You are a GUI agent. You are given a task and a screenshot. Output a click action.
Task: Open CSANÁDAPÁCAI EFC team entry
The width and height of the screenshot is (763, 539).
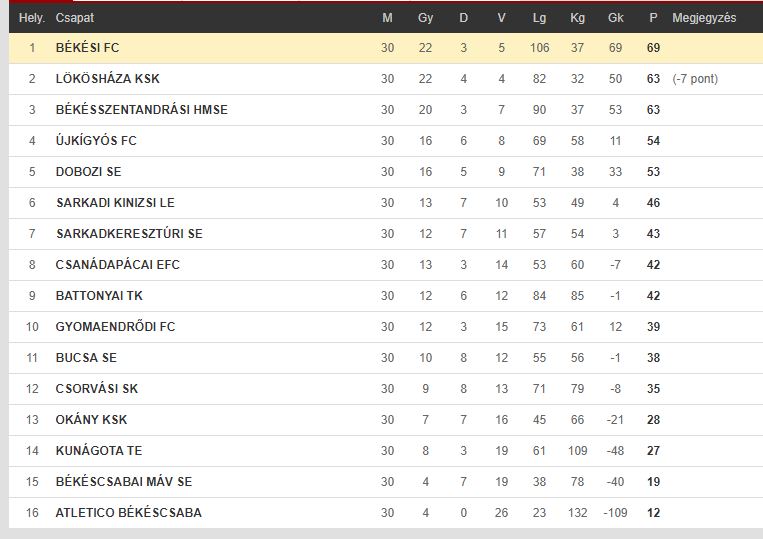coord(118,265)
